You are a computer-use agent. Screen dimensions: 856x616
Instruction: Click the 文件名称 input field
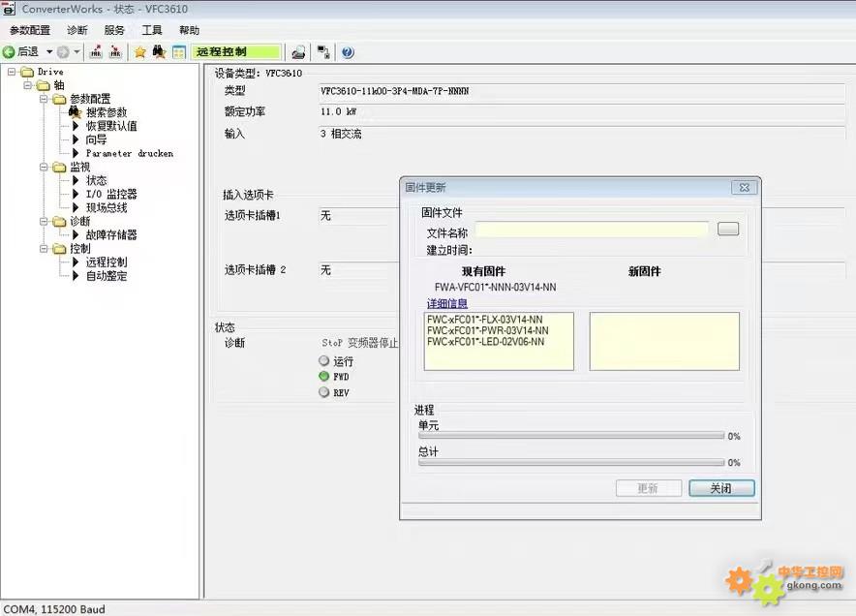click(592, 230)
